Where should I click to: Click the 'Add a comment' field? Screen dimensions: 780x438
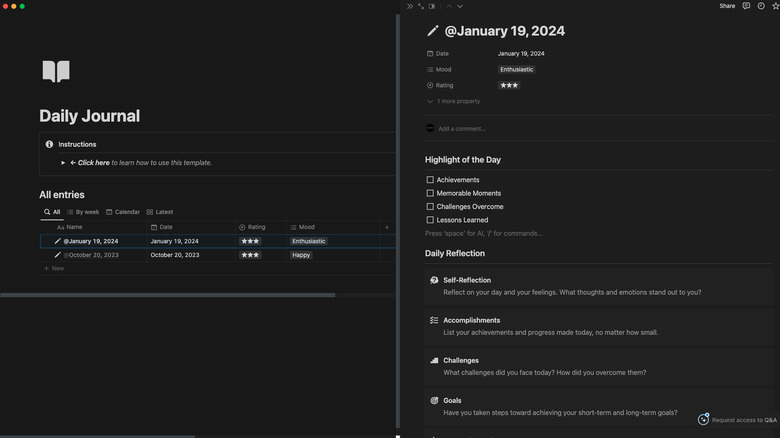(x=461, y=128)
